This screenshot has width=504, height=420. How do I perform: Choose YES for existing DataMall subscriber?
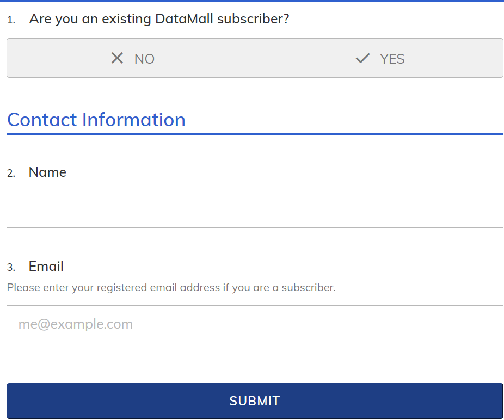pyautogui.click(x=379, y=58)
